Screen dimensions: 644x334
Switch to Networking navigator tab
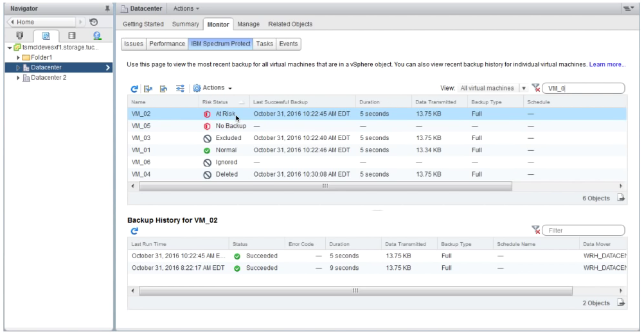[x=97, y=36]
